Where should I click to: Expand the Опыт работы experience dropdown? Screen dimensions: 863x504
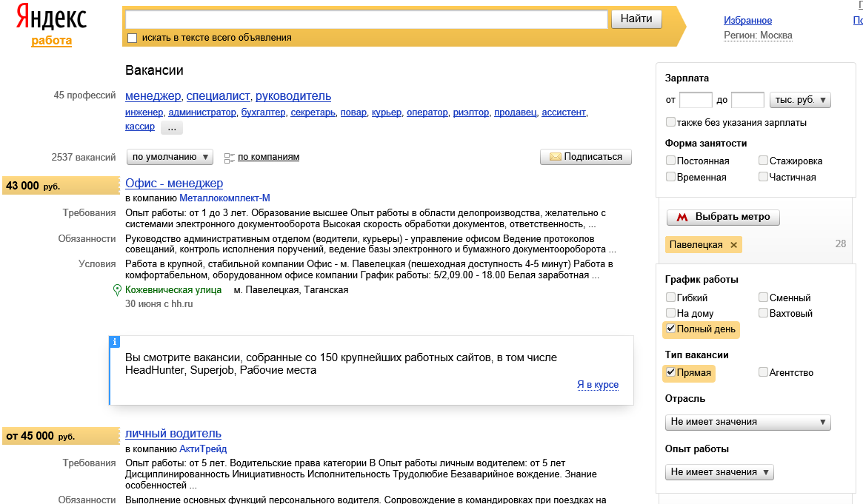pyautogui.click(x=719, y=472)
